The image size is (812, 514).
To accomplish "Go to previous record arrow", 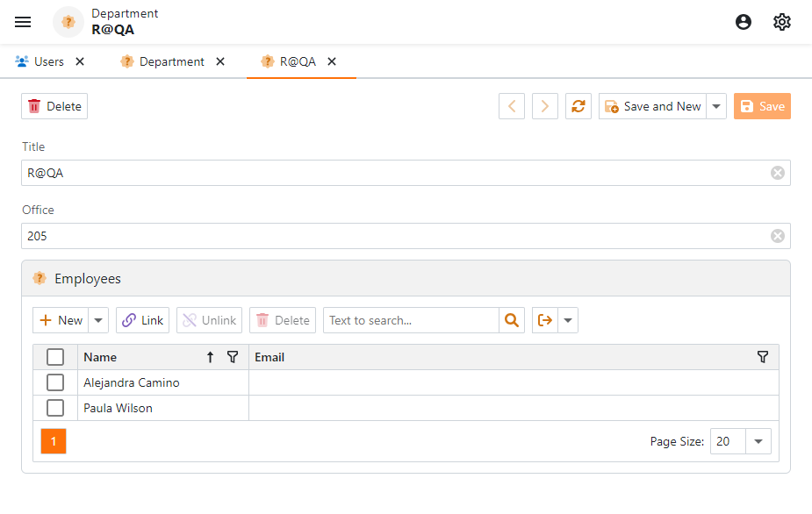I will click(x=512, y=106).
